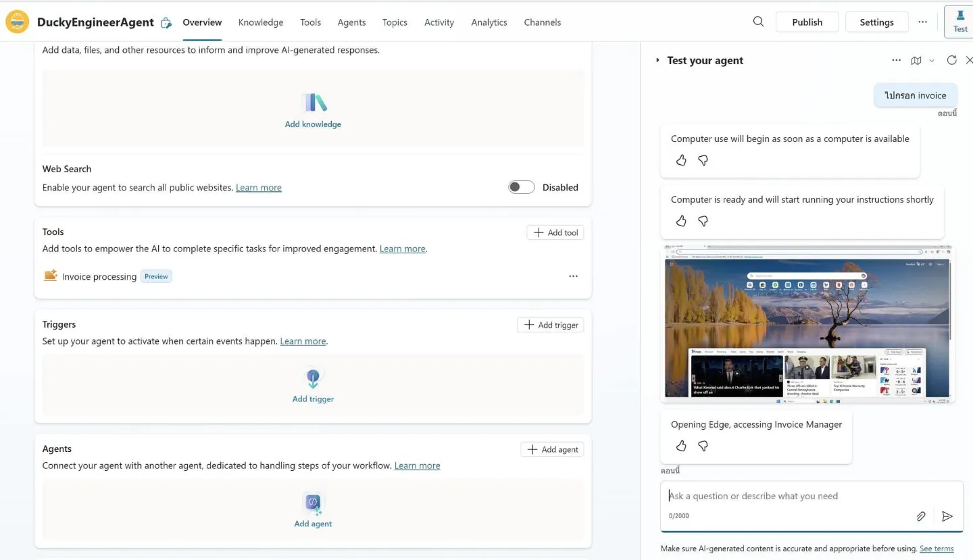Thumbs up the 'Computer is ready' message
Screen dimensions: 973x560
tap(681, 221)
